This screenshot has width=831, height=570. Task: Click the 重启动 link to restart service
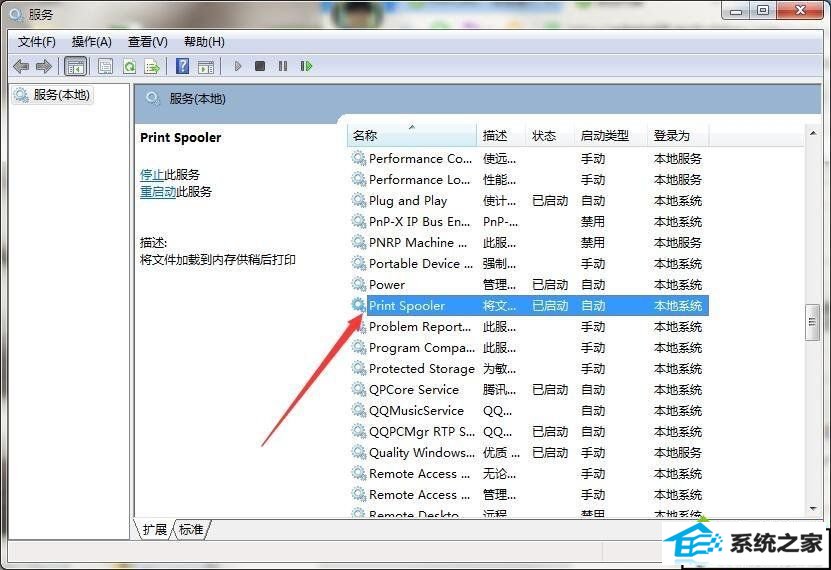[158, 191]
